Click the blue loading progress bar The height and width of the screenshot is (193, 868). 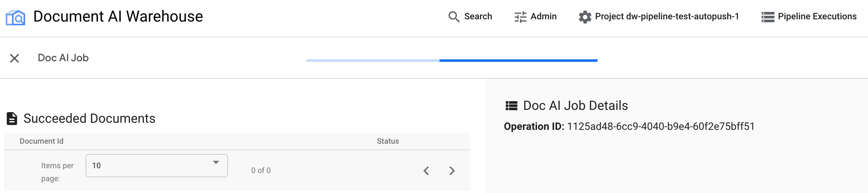tap(518, 61)
